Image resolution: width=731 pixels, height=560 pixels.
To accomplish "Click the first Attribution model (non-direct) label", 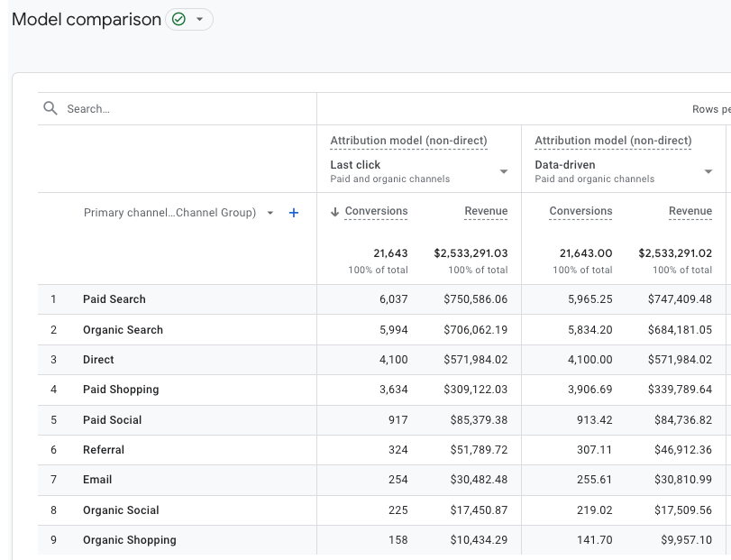I will (x=408, y=141).
